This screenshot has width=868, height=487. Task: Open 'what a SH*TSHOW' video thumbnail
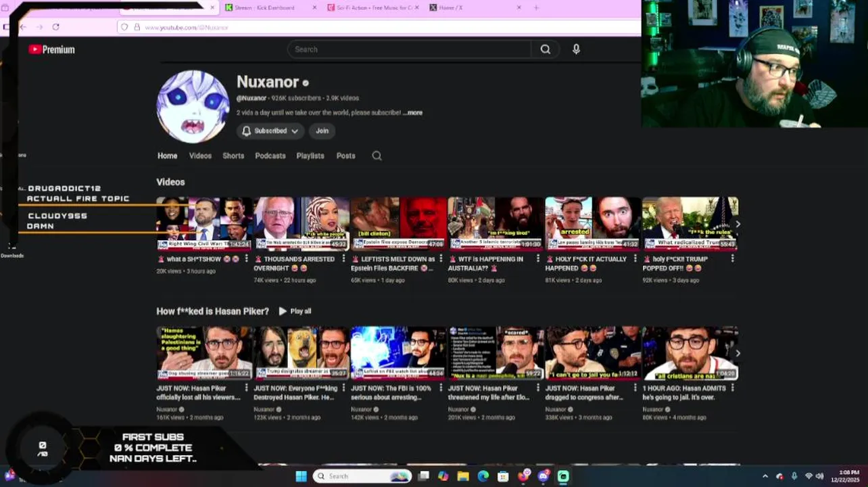tap(203, 224)
